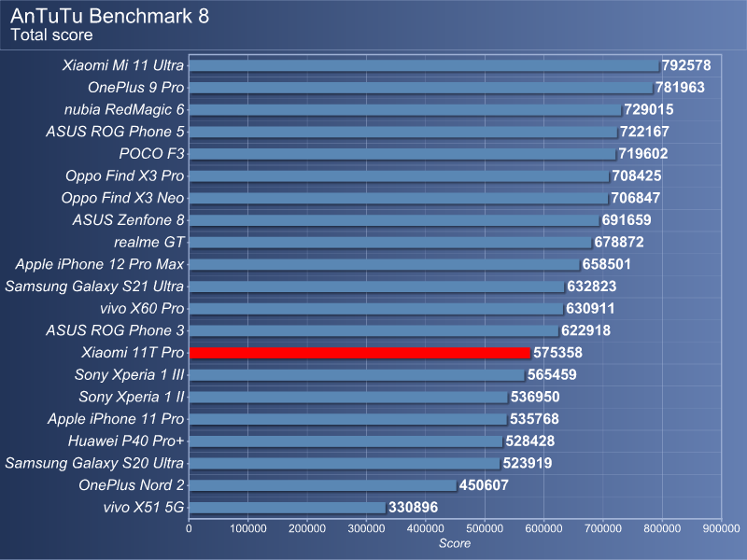The width and height of the screenshot is (747, 560).
Task: Click the x-axis tick label 800000
Action: pyautogui.click(x=662, y=528)
